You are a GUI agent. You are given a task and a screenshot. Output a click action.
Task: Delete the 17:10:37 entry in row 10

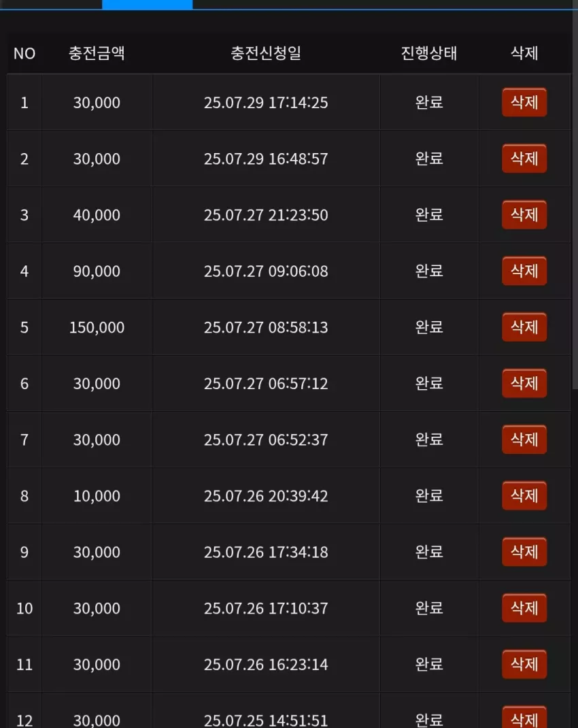click(x=524, y=608)
